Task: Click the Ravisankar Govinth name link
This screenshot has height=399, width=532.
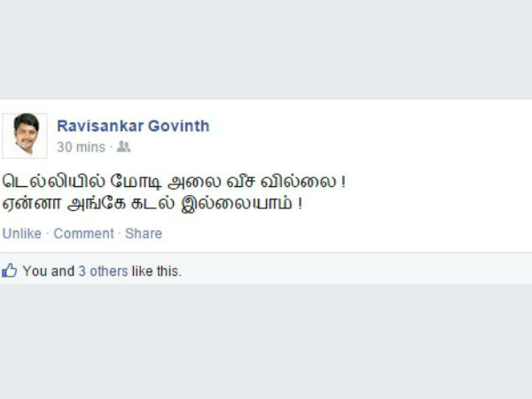Action: [x=133, y=126]
